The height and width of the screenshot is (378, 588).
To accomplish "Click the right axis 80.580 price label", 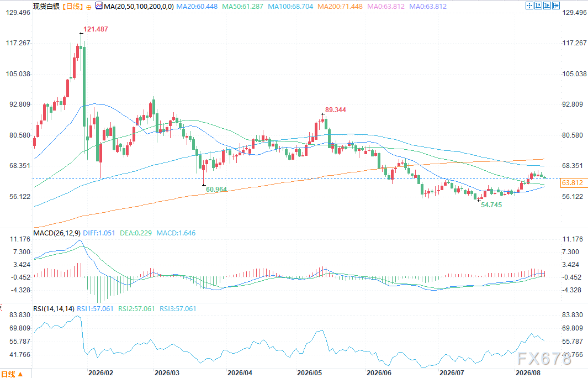I will pos(572,135).
